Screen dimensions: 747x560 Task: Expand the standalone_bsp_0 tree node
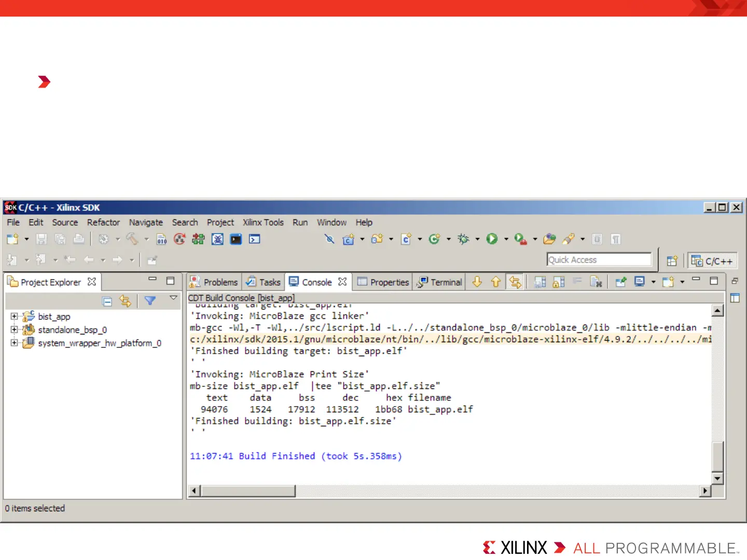tap(15, 329)
